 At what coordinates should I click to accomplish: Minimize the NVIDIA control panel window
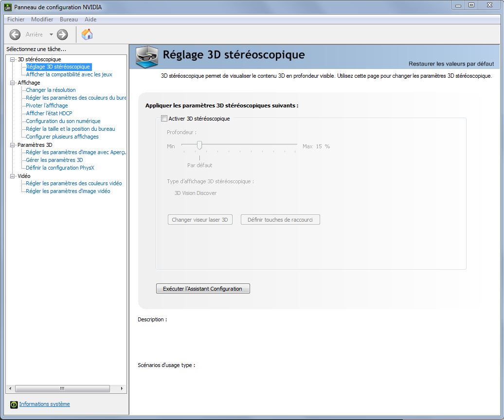pos(458,5)
